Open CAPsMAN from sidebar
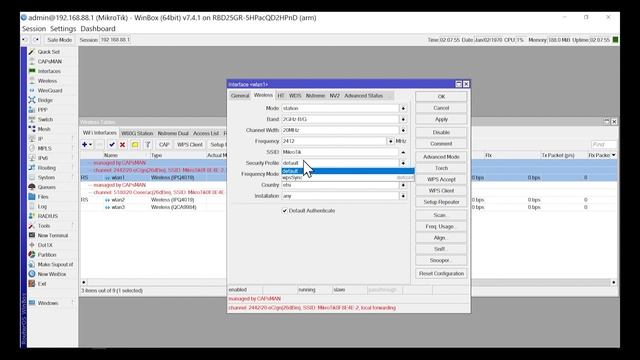The image size is (640, 360). (x=49, y=62)
